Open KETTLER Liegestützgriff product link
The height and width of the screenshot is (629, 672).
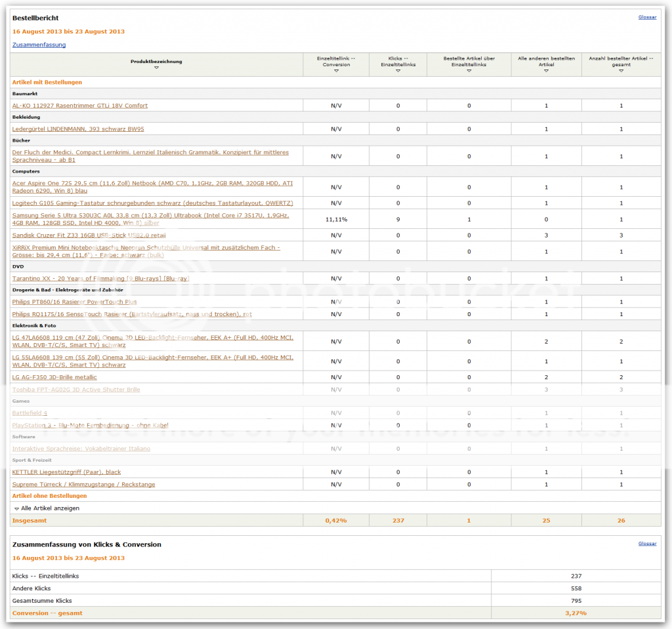(66, 472)
